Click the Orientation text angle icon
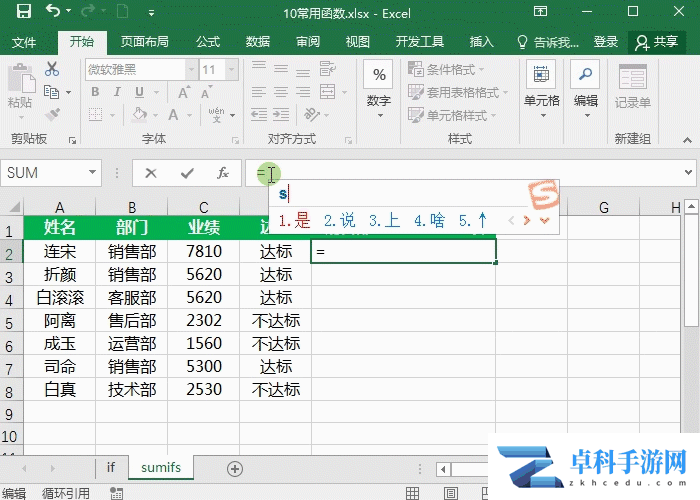This screenshot has height=500, width=700. (312, 115)
